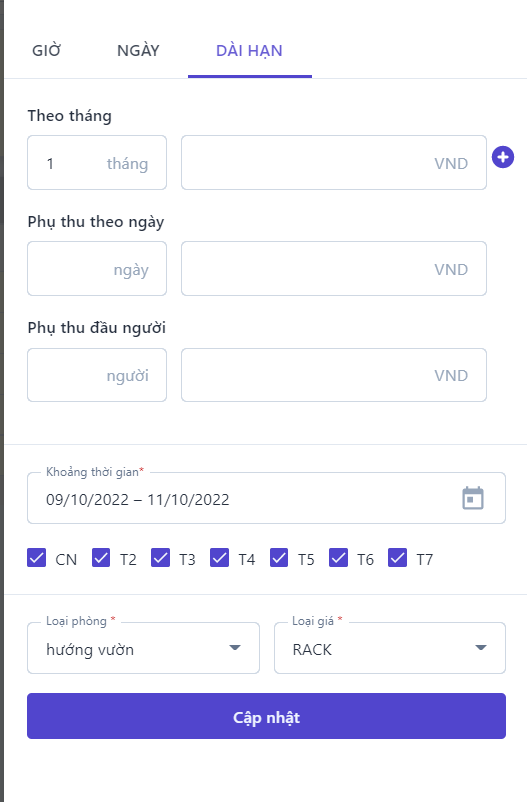Toggle the T2 weekday checkbox
The height and width of the screenshot is (802, 527).
[x=101, y=558]
